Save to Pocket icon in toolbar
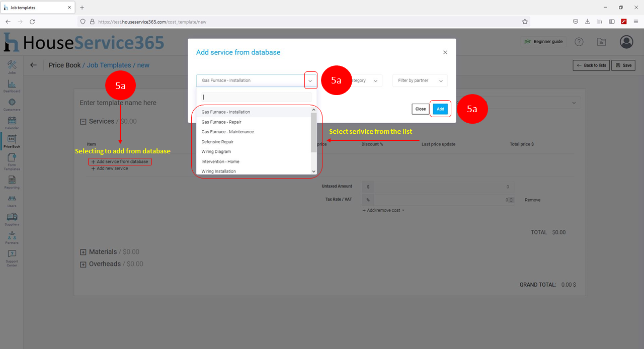644x349 pixels. click(x=575, y=22)
